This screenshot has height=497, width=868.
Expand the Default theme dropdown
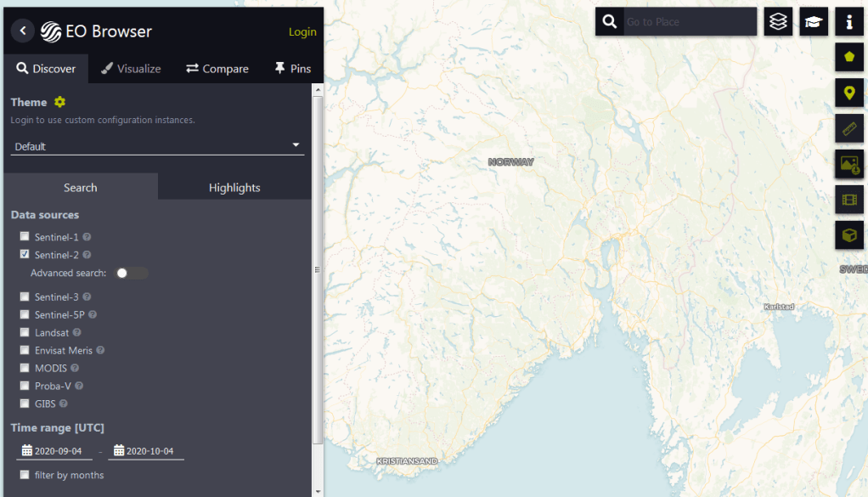[x=157, y=146]
